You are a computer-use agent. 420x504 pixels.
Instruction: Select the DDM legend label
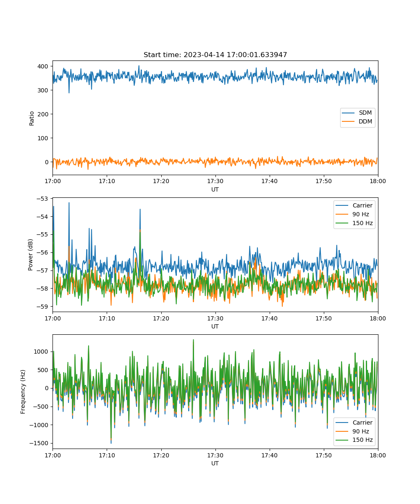coord(366,122)
